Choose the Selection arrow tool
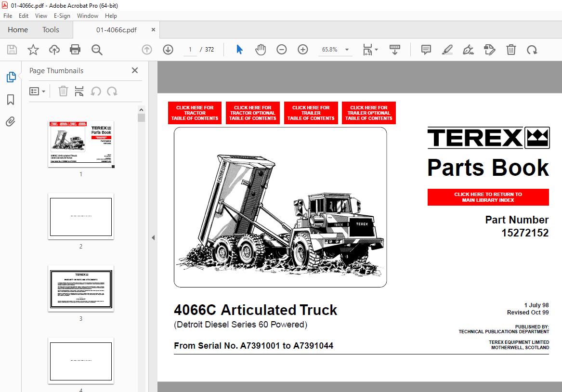The image size is (562, 392). coord(239,50)
